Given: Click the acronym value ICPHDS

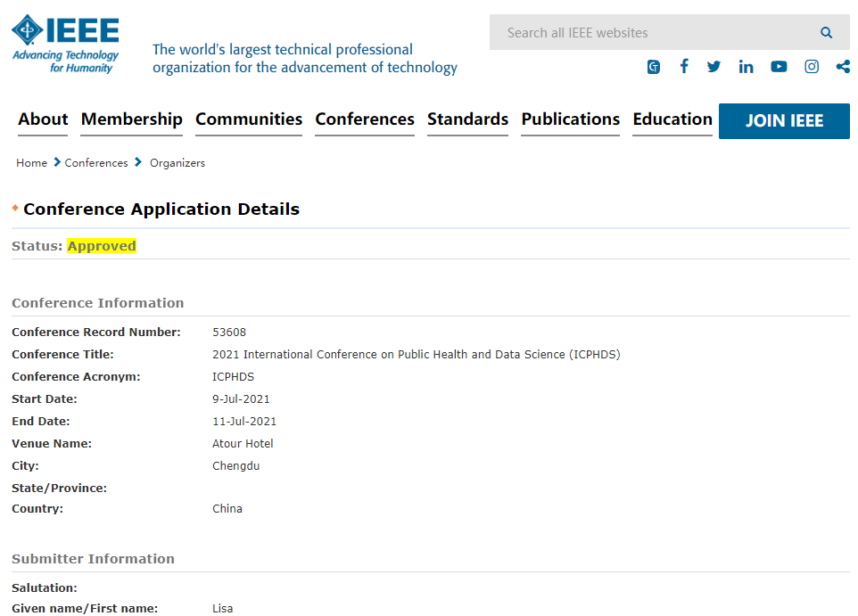Looking at the screenshot, I should [x=233, y=377].
